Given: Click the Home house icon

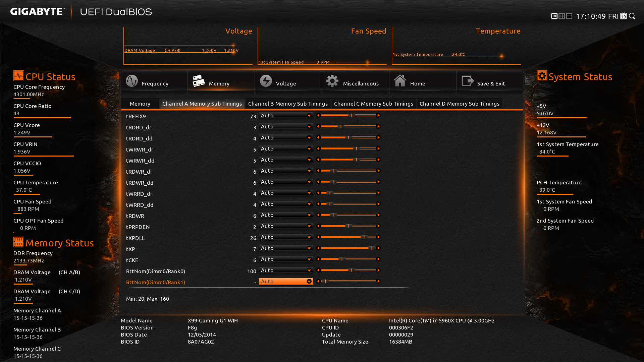Looking at the screenshot, I should coord(400,81).
